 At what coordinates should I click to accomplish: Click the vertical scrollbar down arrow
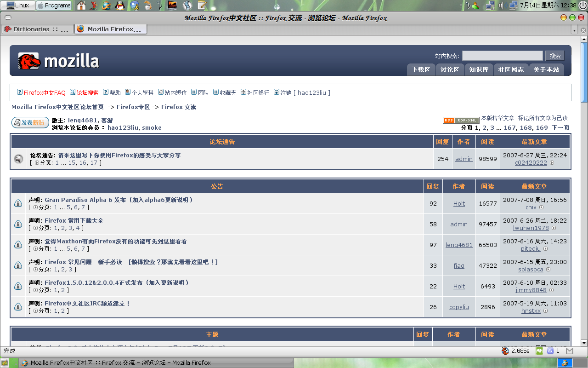pos(584,343)
